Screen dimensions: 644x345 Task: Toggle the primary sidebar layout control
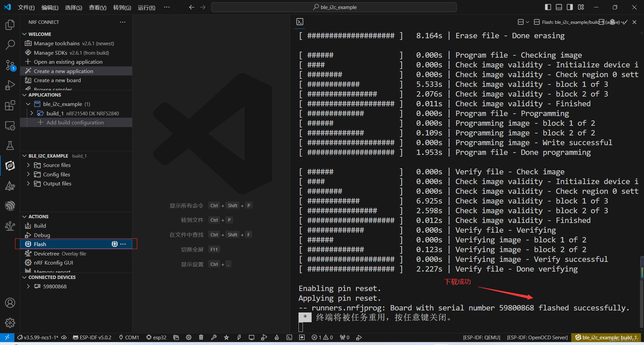(548, 7)
